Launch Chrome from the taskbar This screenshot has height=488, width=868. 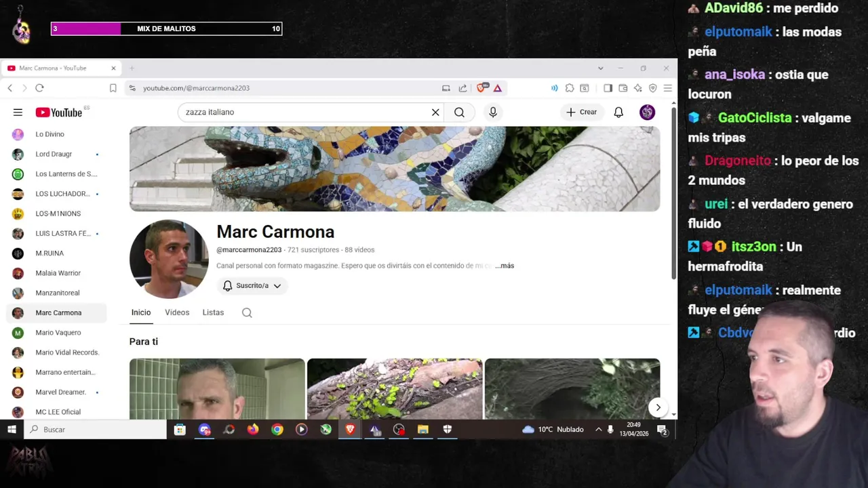point(277,429)
